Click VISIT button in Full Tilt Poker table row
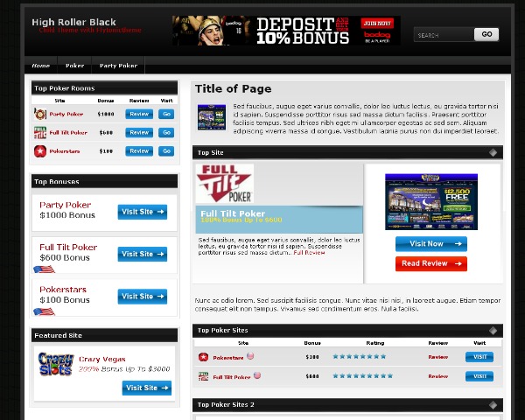This screenshot has width=525, height=420. tap(479, 376)
